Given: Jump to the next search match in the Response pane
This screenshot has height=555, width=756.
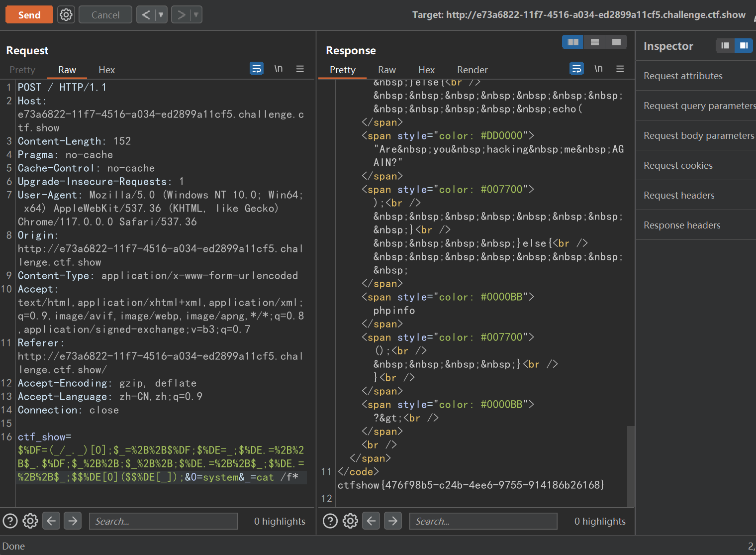Looking at the screenshot, I should click(x=393, y=521).
